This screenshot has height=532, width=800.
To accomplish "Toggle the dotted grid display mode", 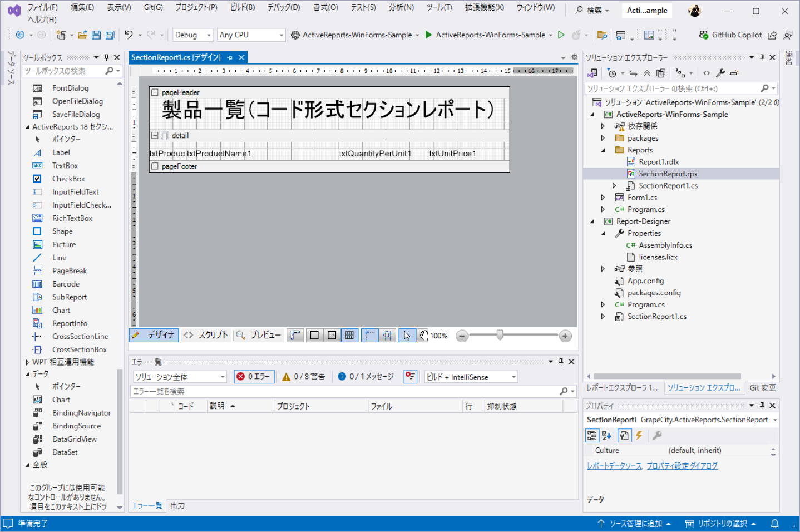I will [332, 336].
